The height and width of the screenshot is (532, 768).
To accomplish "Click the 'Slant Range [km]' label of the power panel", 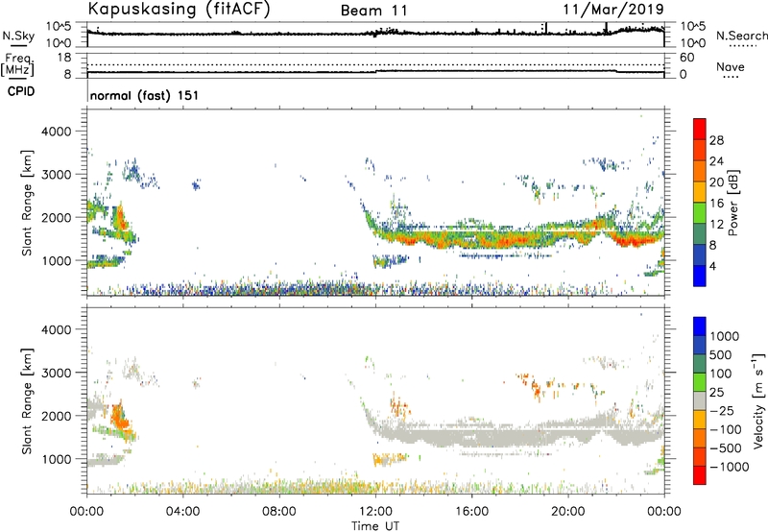I will [x=27, y=203].
